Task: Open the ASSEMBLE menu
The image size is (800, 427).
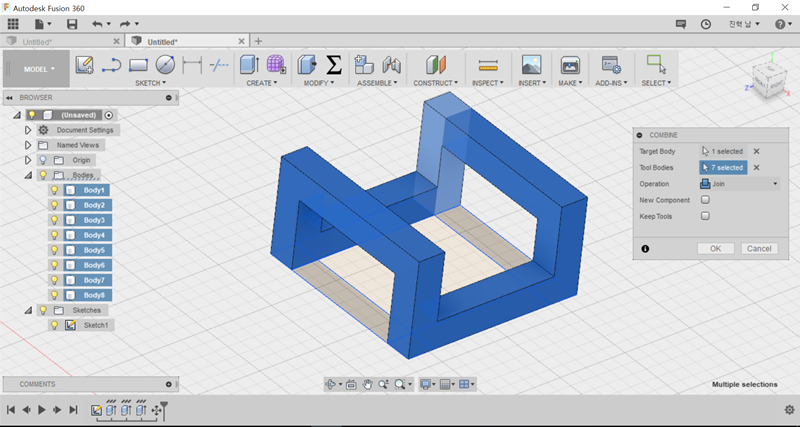Action: click(x=378, y=83)
